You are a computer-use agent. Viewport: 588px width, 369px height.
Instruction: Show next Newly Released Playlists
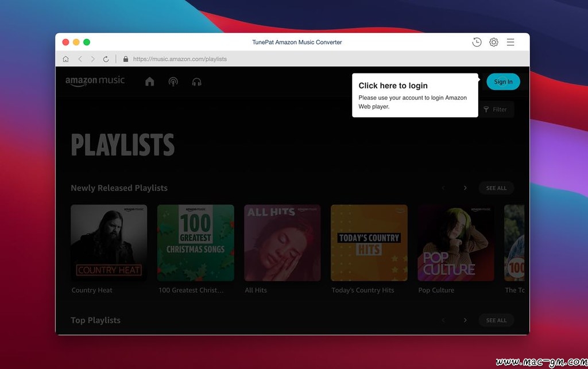coord(465,188)
